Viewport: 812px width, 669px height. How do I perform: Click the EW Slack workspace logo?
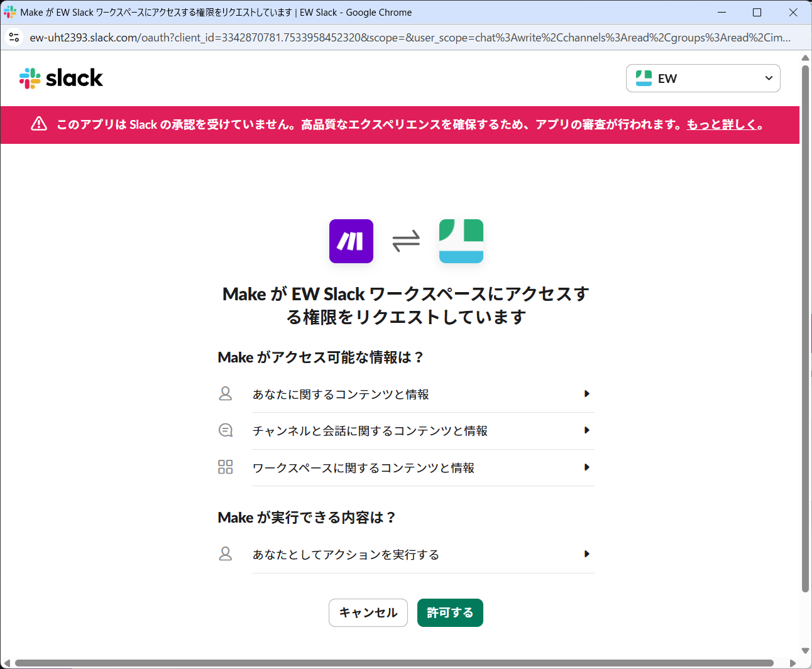coord(461,241)
